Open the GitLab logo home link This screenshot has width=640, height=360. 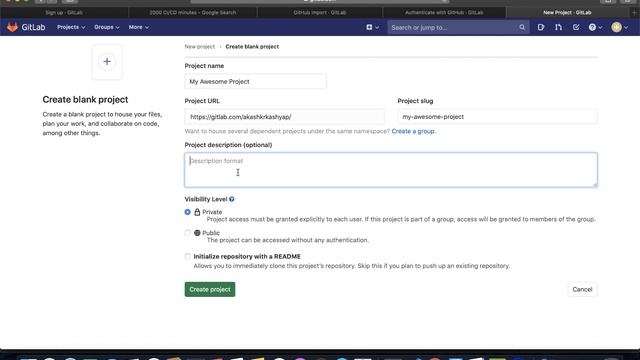pyautogui.click(x=26, y=27)
